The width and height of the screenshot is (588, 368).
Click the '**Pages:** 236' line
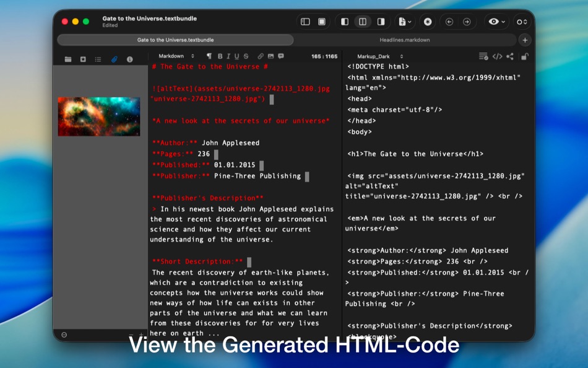coord(181,154)
